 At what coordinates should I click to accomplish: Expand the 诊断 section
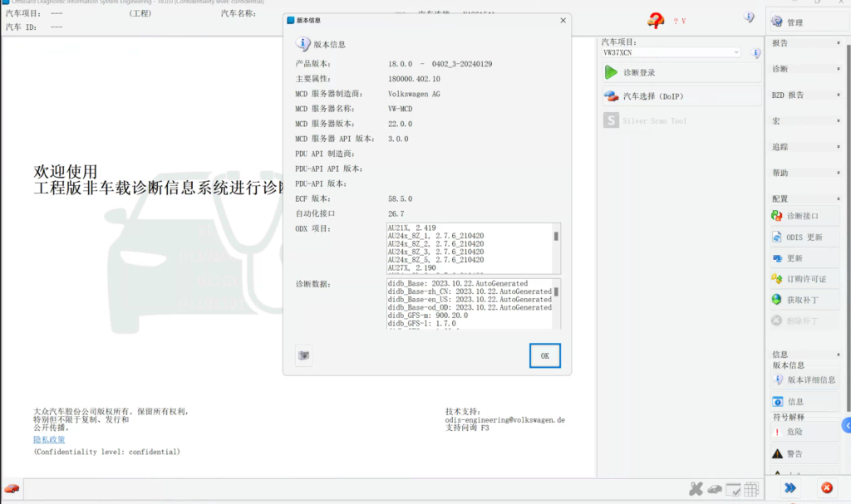[x=803, y=69]
